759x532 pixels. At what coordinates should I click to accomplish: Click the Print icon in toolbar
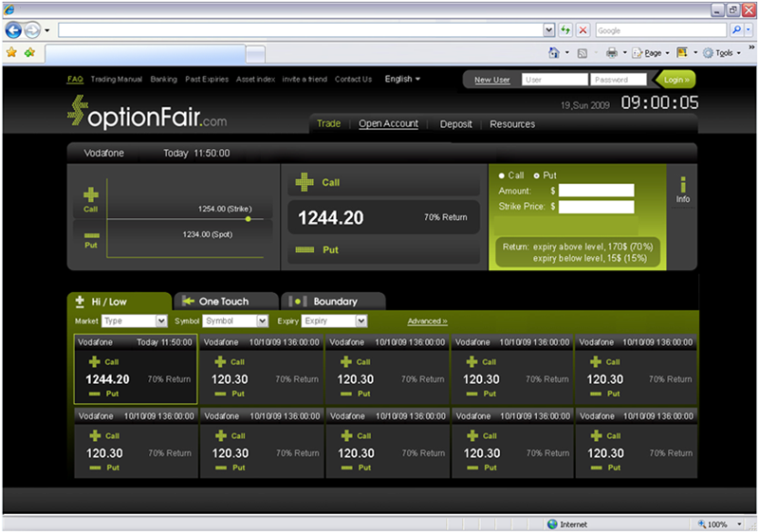coord(612,53)
